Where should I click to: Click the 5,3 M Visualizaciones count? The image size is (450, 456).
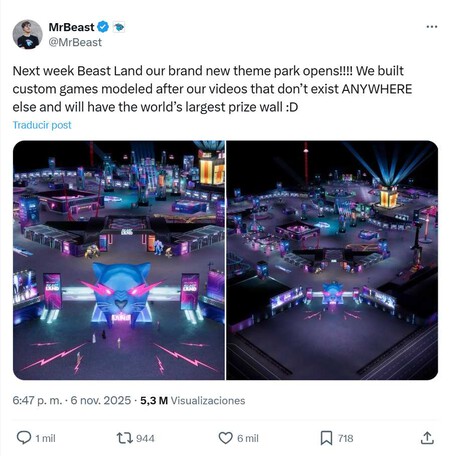(193, 400)
